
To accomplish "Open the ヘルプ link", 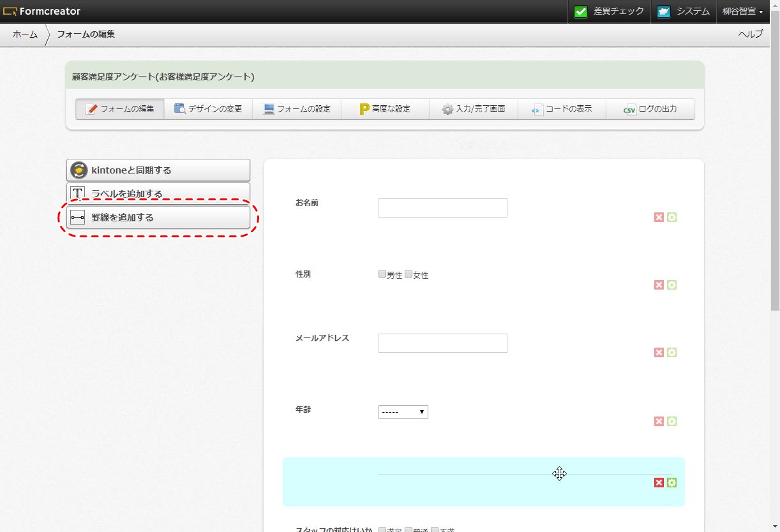I will (x=751, y=34).
